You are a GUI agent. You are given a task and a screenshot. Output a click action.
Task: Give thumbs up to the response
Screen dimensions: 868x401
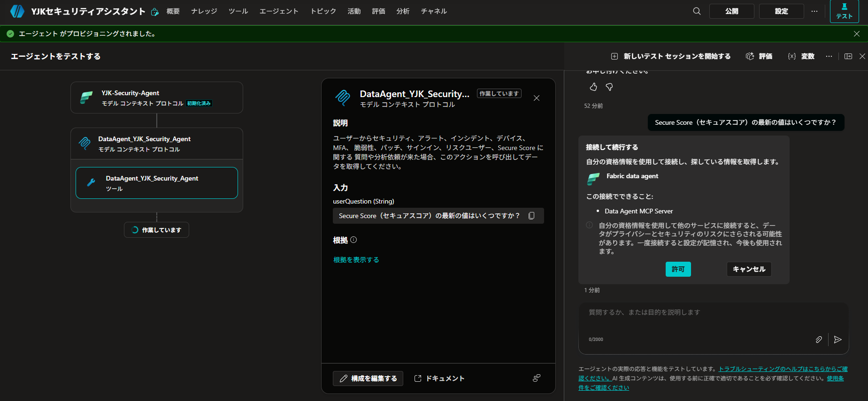(x=593, y=87)
